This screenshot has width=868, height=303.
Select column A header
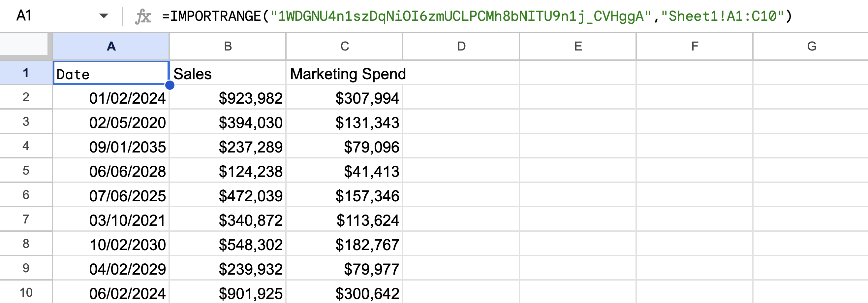110,46
